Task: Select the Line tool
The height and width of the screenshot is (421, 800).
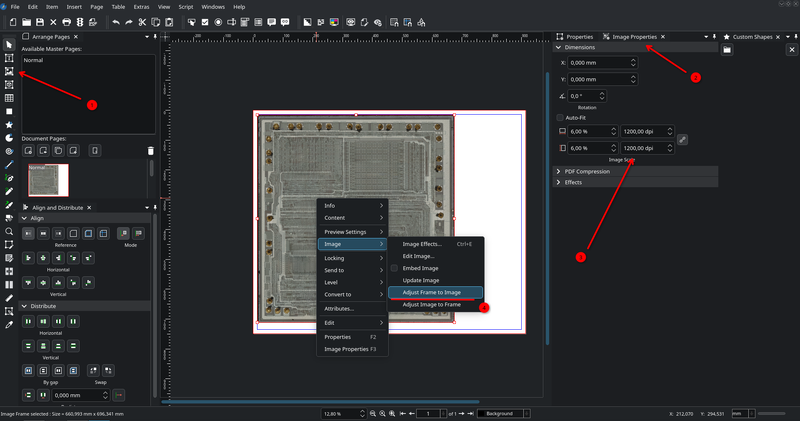Action: (9, 165)
